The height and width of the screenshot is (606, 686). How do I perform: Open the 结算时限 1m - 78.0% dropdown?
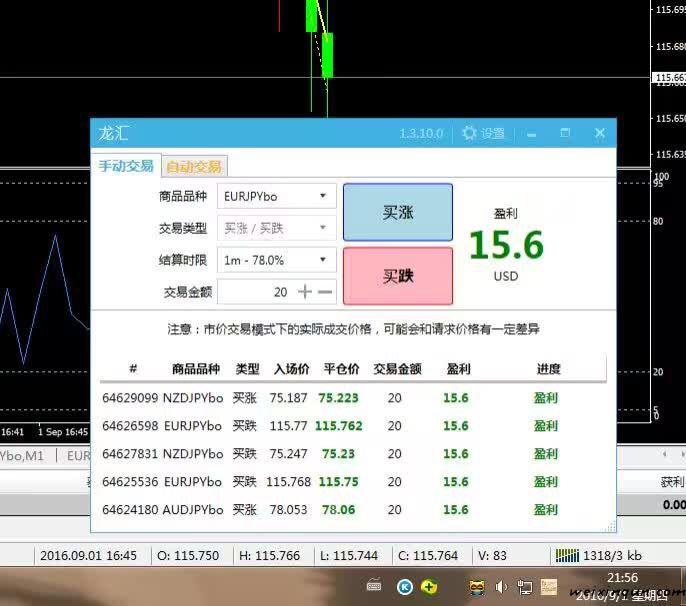point(275,260)
